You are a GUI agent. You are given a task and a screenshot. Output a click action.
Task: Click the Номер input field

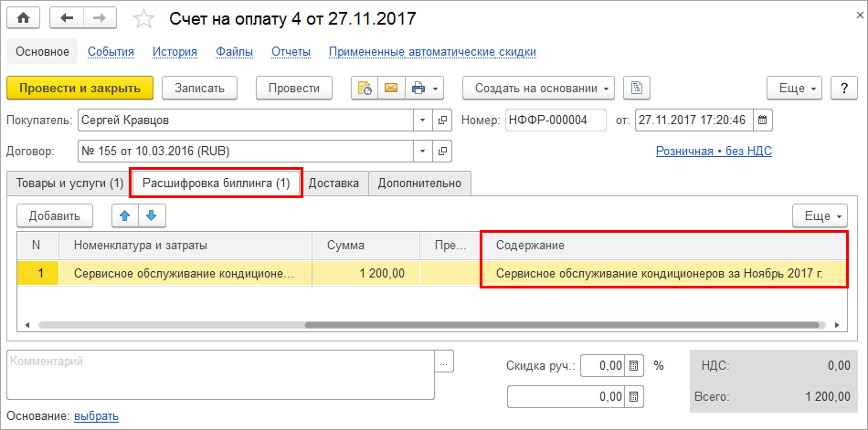(556, 120)
